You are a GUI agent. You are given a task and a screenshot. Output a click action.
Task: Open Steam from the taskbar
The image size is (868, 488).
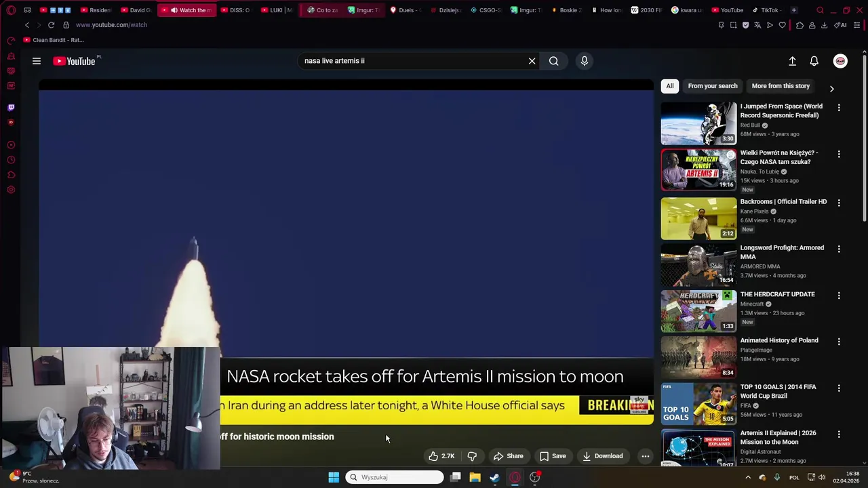point(494,477)
